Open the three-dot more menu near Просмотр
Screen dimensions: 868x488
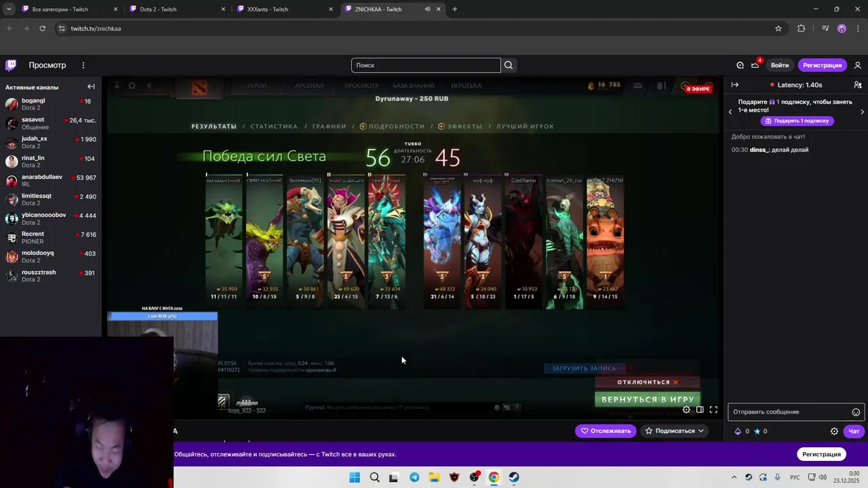pos(83,65)
